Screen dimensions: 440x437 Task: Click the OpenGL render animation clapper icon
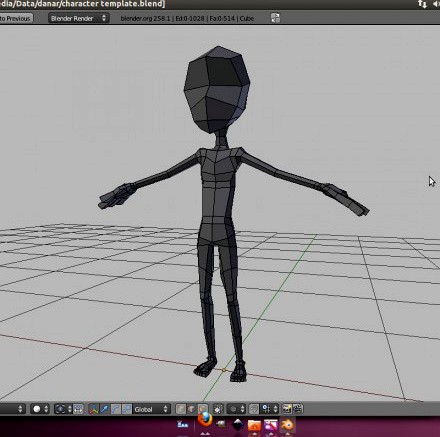point(298,409)
